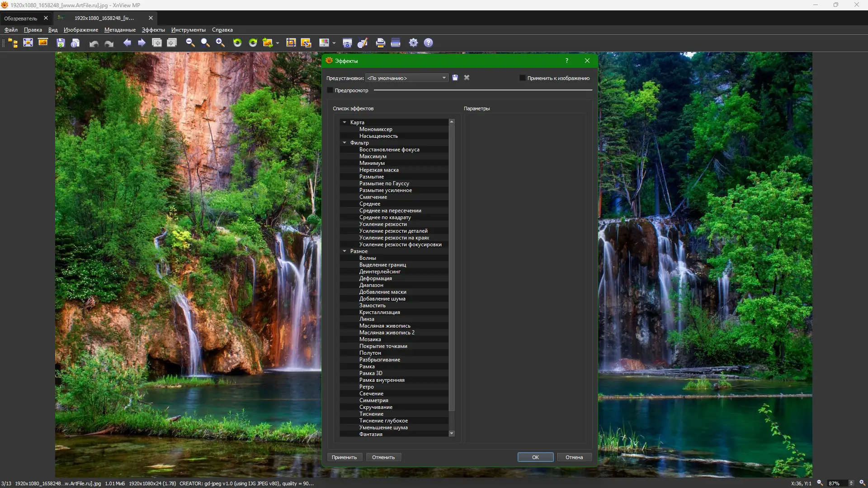Click effects list scrollbar down arrow

coord(451,434)
